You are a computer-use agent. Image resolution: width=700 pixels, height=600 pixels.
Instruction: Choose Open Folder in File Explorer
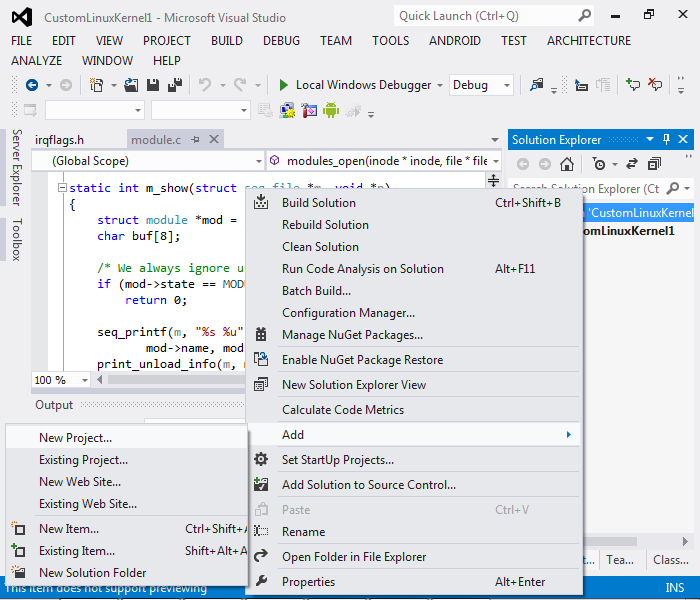click(x=415, y=557)
